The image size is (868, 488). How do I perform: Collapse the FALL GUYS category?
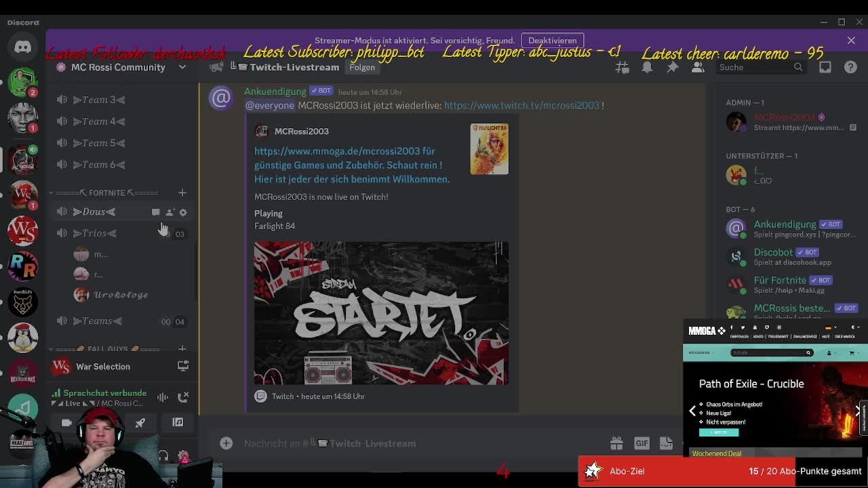(x=105, y=349)
